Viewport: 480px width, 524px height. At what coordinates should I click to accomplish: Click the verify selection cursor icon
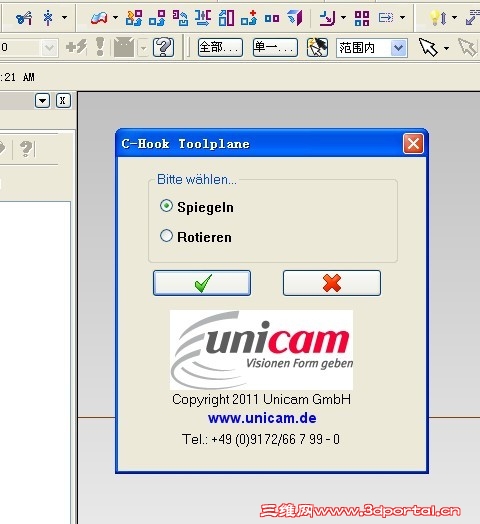click(x=317, y=47)
